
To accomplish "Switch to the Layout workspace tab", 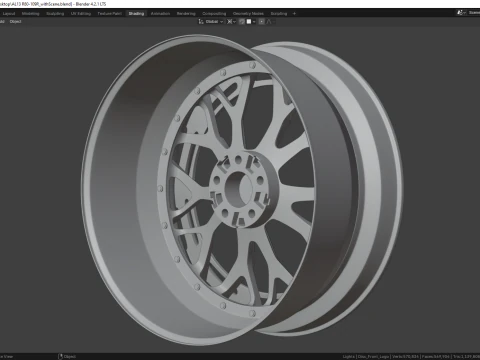I will click(9, 14).
